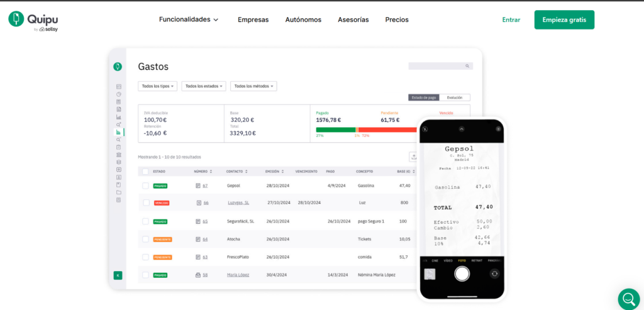Screen dimensions: 644x310
Task: Go to the Empresas page
Action: pos(253,19)
